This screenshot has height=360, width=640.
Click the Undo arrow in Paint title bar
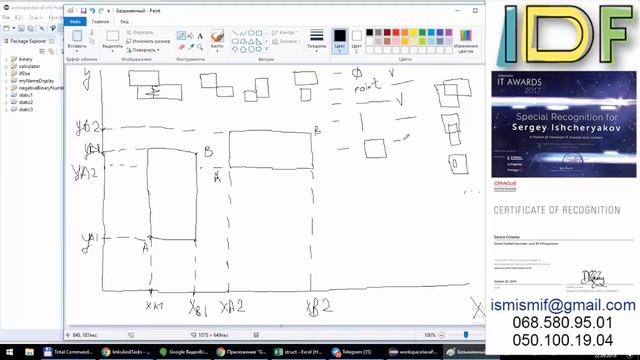pos(92,11)
